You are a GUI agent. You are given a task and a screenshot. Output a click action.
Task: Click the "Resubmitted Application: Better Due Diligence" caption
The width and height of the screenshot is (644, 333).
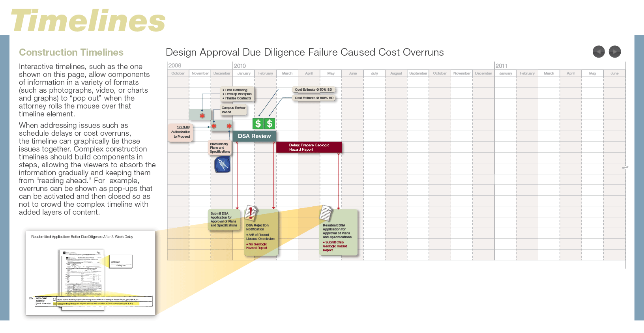coord(82,237)
